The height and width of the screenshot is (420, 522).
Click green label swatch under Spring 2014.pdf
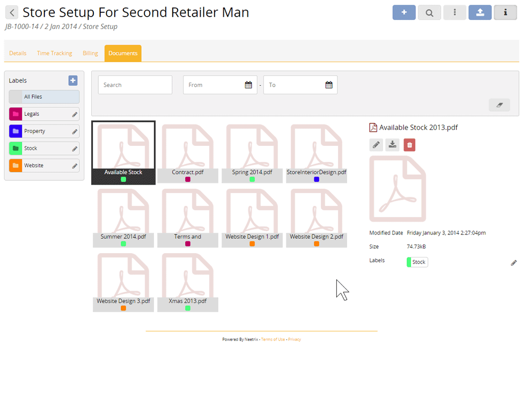[x=252, y=179]
